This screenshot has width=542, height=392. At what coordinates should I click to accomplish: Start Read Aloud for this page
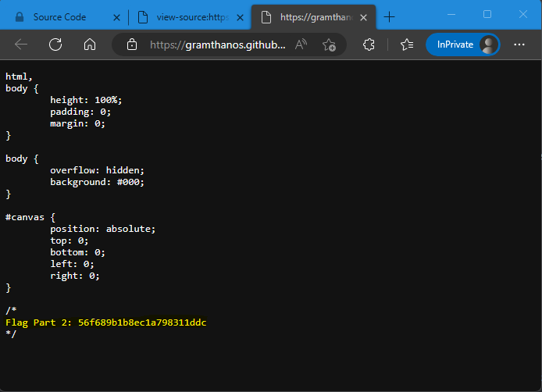(301, 45)
